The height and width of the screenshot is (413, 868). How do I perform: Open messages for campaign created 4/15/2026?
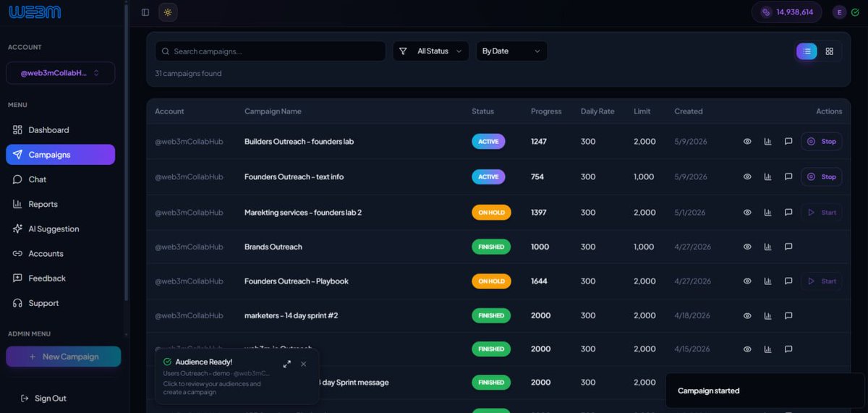point(788,349)
